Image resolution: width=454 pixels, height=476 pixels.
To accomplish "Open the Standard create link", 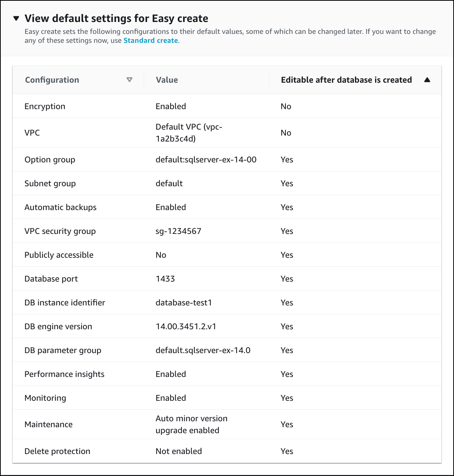I will tap(150, 40).
